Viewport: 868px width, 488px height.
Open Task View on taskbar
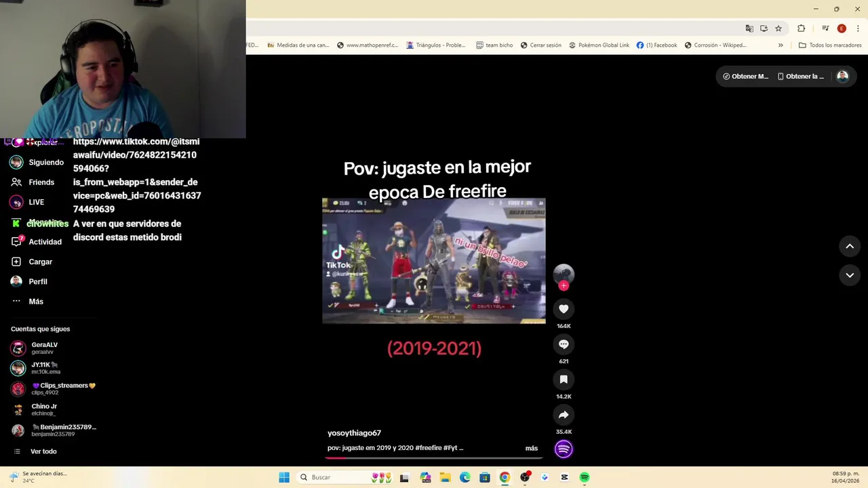click(x=405, y=477)
